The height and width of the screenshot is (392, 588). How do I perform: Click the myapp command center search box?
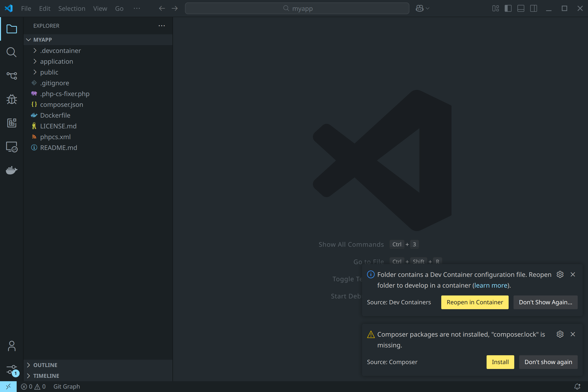(297, 9)
